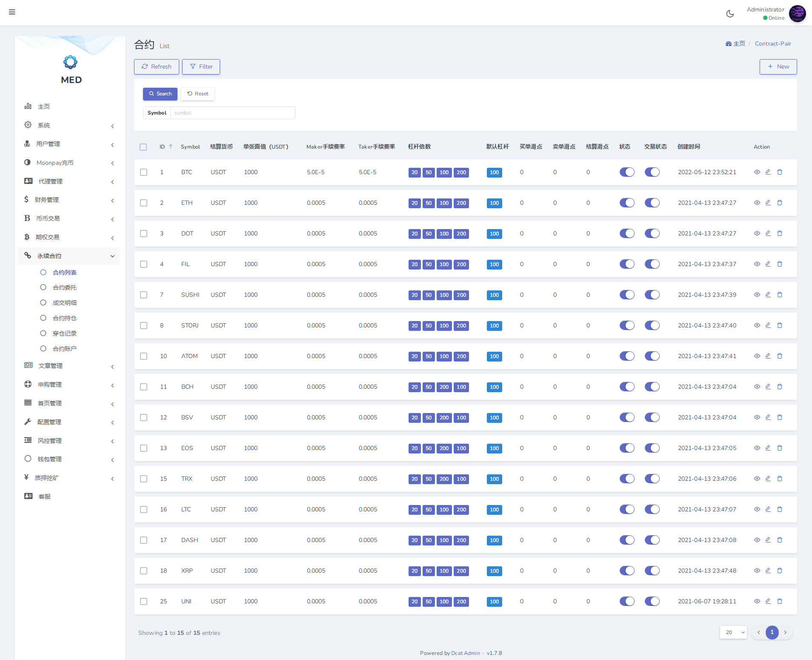Viewport: 812px width, 660px height.
Task: Disable the 状态 switch for FIL
Action: pyautogui.click(x=626, y=264)
